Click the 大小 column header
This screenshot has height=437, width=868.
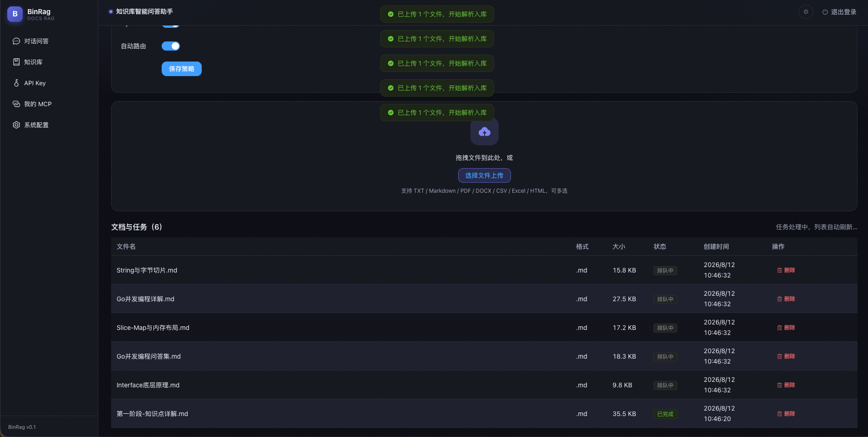619,247
